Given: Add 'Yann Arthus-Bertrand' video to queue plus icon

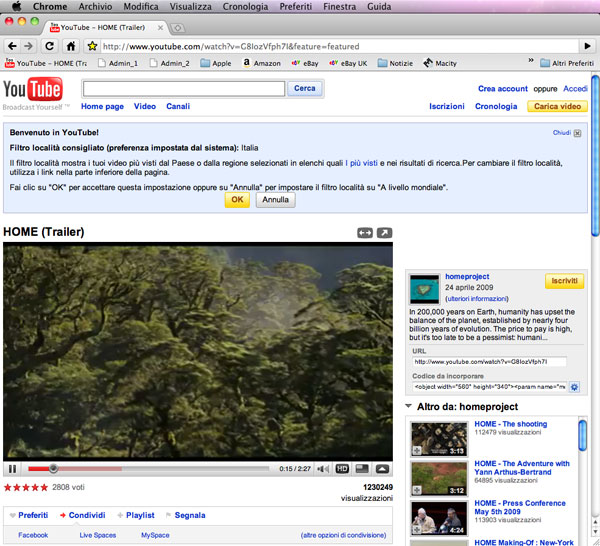Looking at the screenshot, I should [x=417, y=490].
